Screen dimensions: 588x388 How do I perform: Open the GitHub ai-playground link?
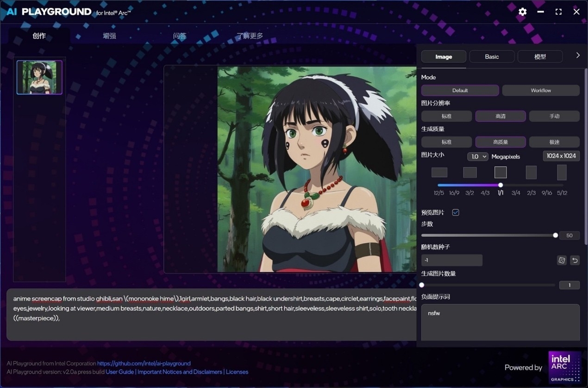coord(144,363)
